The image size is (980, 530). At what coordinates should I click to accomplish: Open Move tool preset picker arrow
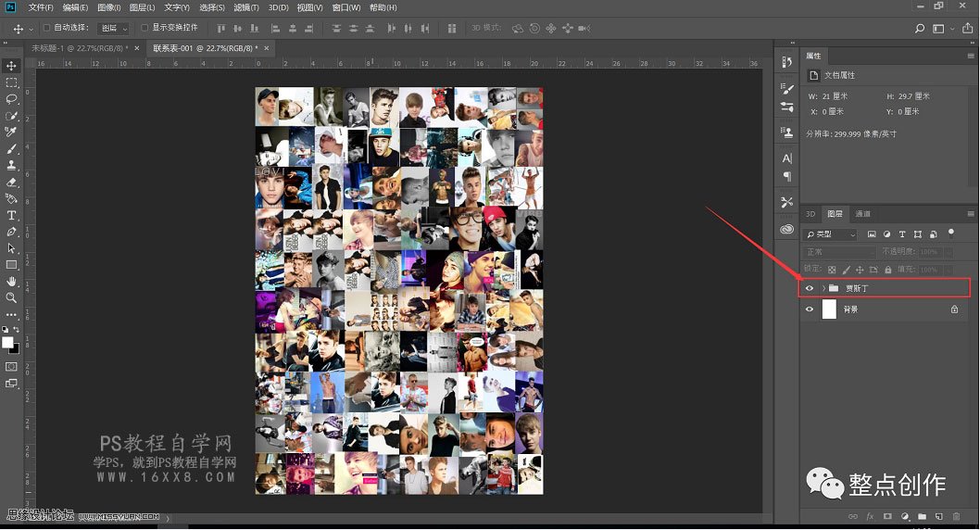(x=31, y=29)
